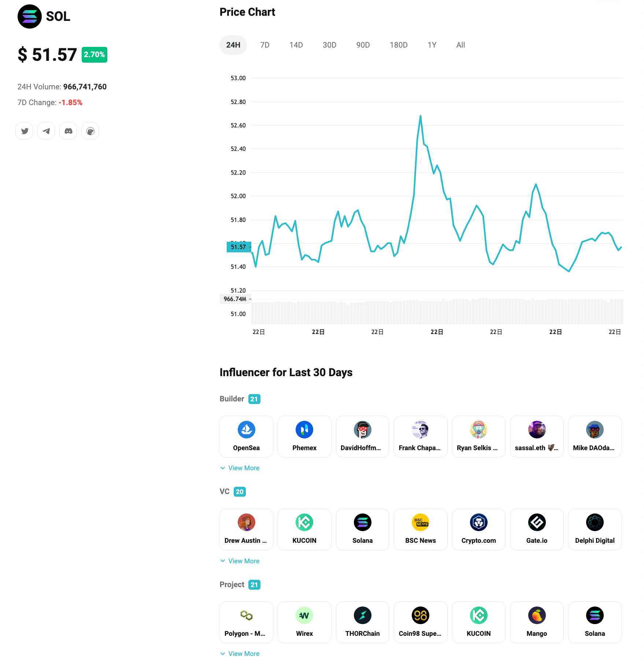This screenshot has height=660, width=644.
Task: Click the Builder count badge 21
Action: pos(254,399)
